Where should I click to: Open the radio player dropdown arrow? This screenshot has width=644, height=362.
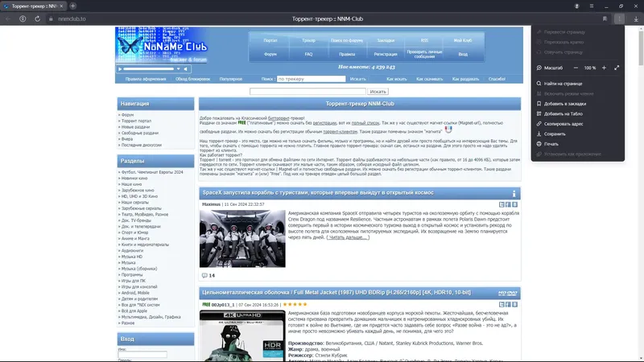[178, 69]
